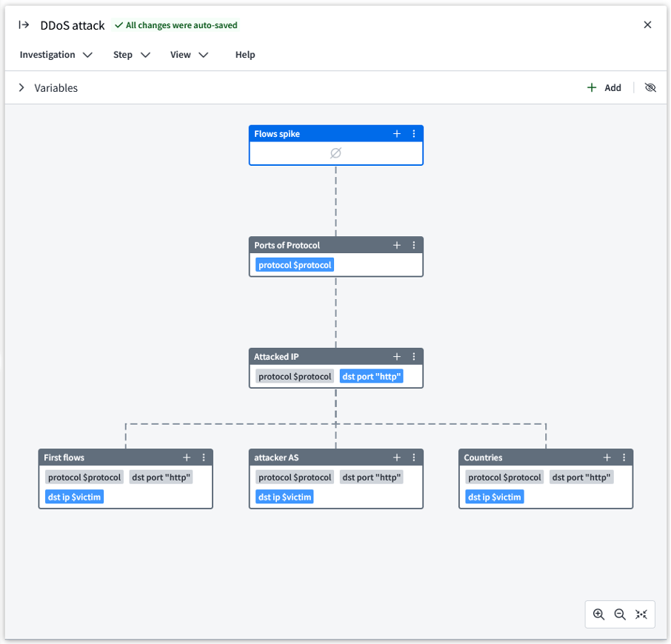Zoom out on the investigation canvas
This screenshot has height=644, width=671.
pyautogui.click(x=620, y=614)
